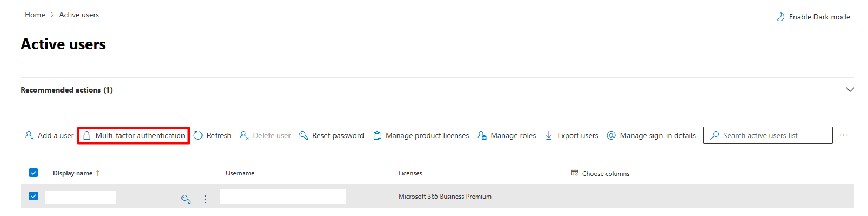Go to Home breadcrumb

35,15
